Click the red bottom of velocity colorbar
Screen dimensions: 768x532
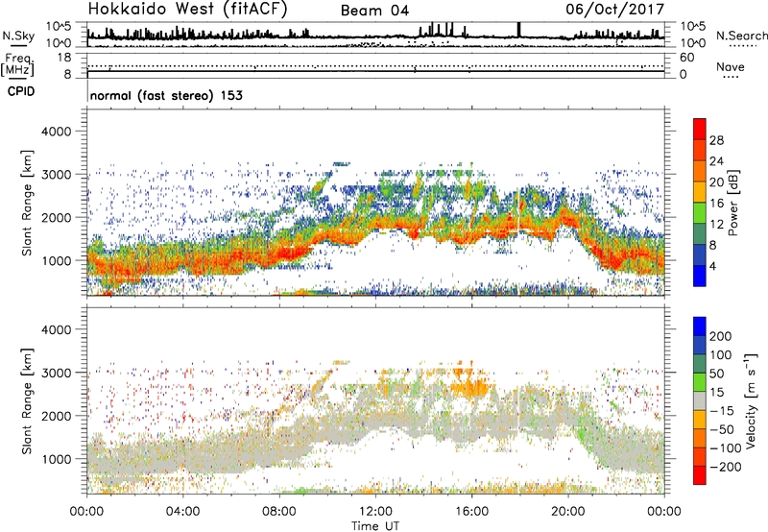(700, 475)
